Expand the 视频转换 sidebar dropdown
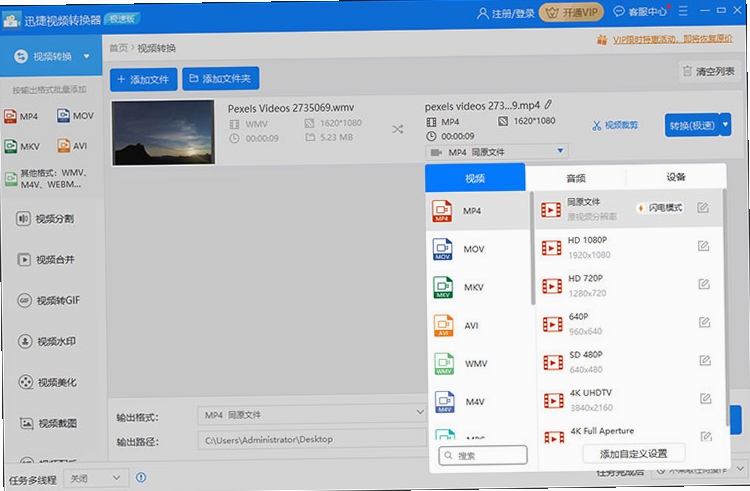 click(x=87, y=56)
